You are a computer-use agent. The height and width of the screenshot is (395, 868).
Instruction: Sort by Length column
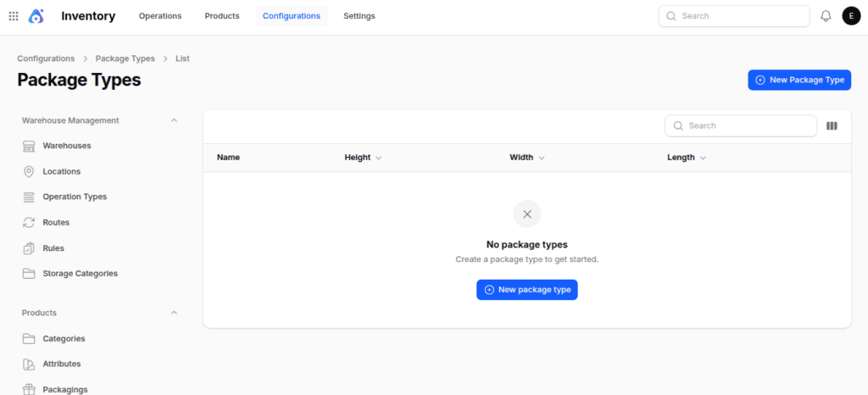click(x=687, y=158)
